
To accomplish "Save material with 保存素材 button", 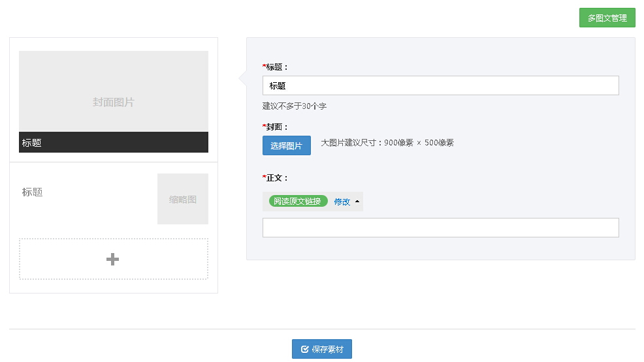I will 321,350.
